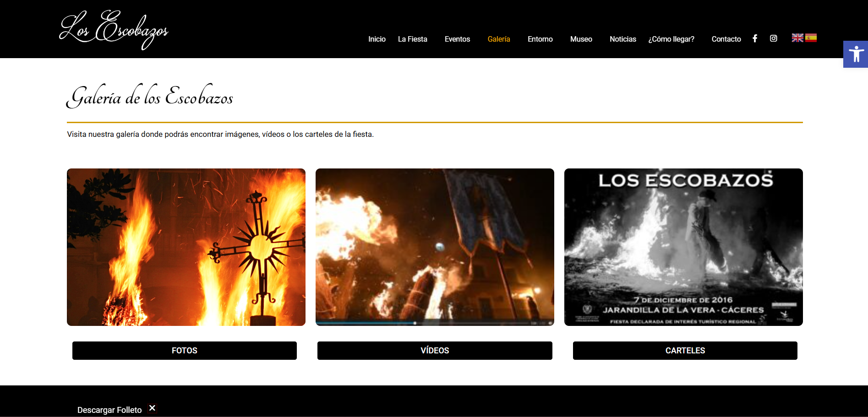
Task: Open the Instagram profile icon
Action: pos(773,38)
